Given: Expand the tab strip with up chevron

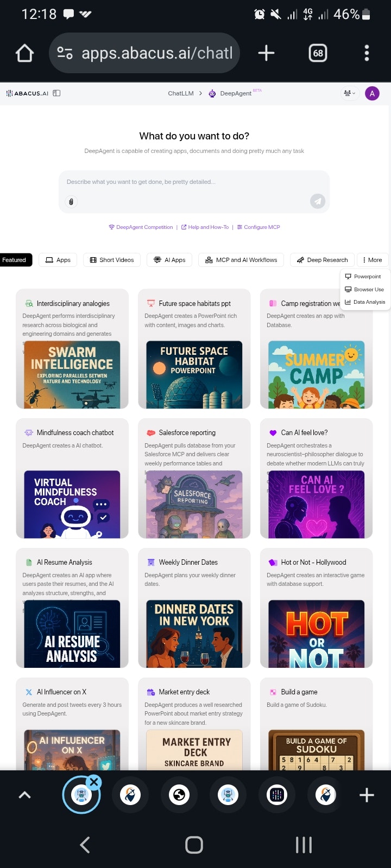Looking at the screenshot, I should (x=24, y=795).
